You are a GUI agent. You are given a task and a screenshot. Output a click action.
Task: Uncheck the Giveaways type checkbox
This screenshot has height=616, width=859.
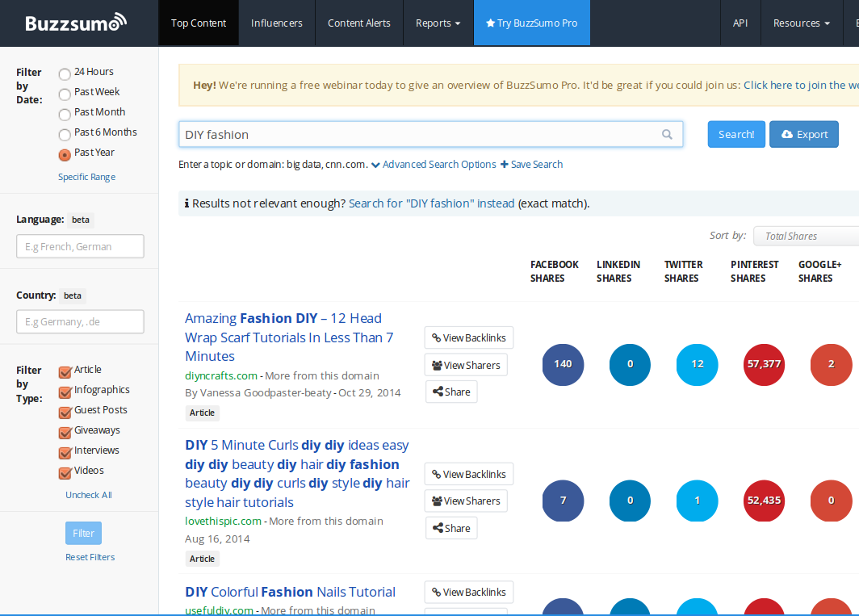(x=65, y=433)
